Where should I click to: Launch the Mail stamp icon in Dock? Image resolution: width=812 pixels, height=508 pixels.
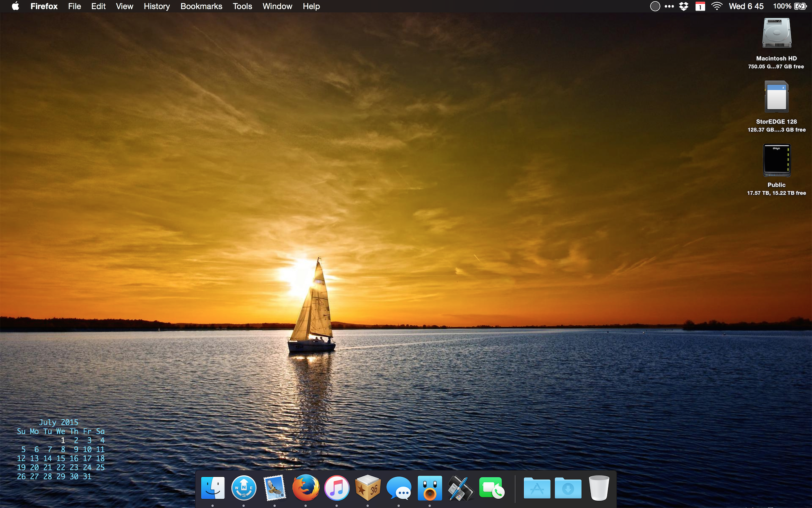275,488
